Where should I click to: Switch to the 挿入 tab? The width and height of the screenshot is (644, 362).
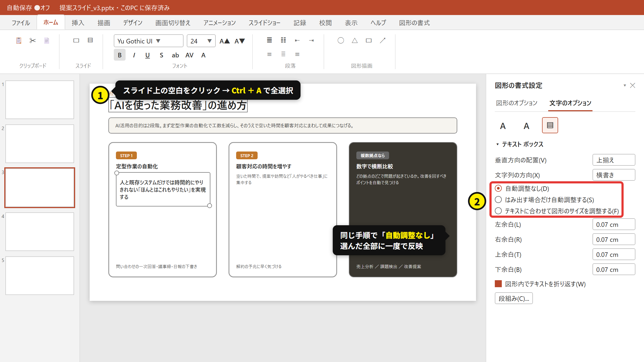pyautogui.click(x=78, y=23)
